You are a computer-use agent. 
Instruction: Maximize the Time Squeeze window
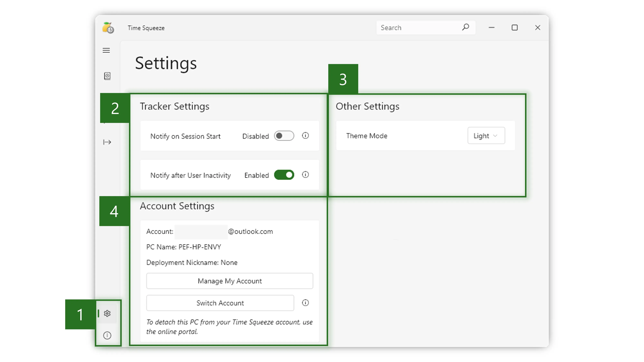515,28
